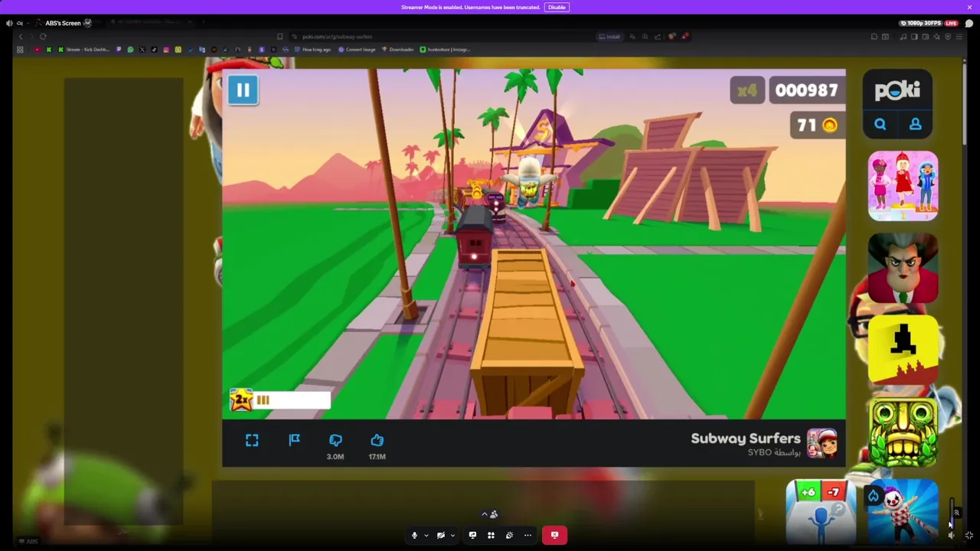Image resolution: width=980 pixels, height=551 pixels.
Task: Like the game with thumbs-up icon
Action: tap(377, 440)
